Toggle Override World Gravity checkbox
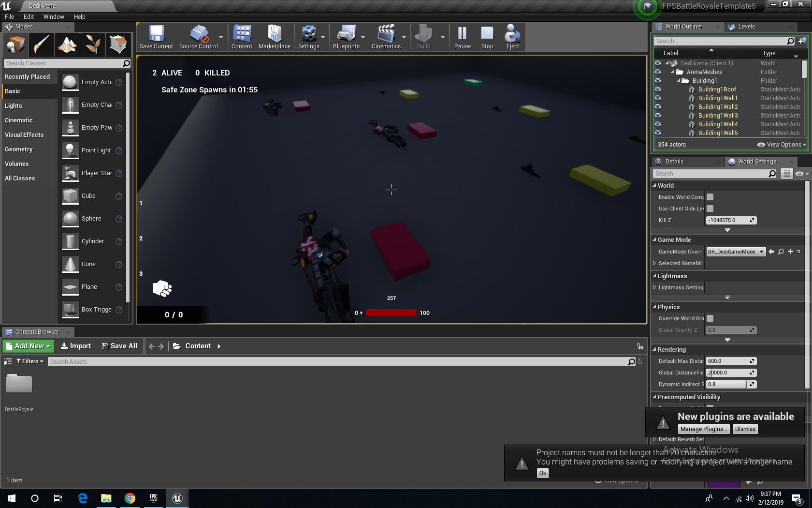Screen dimensions: 812x508 [710, 318]
